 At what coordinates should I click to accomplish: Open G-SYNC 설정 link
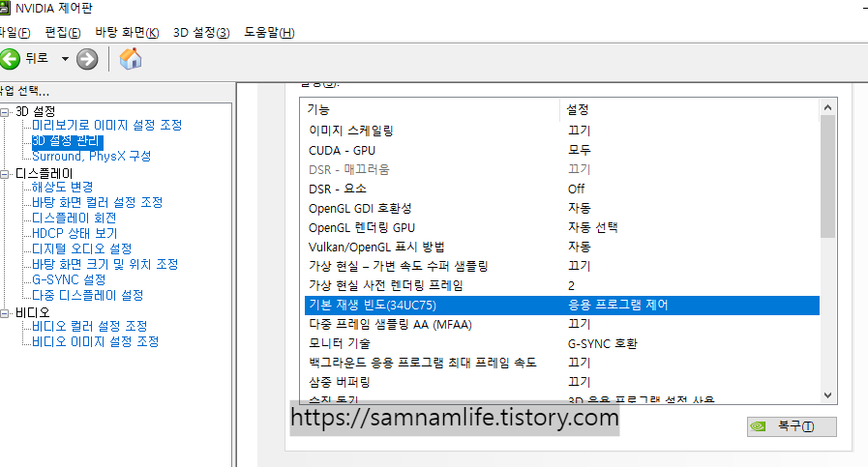click(x=69, y=280)
